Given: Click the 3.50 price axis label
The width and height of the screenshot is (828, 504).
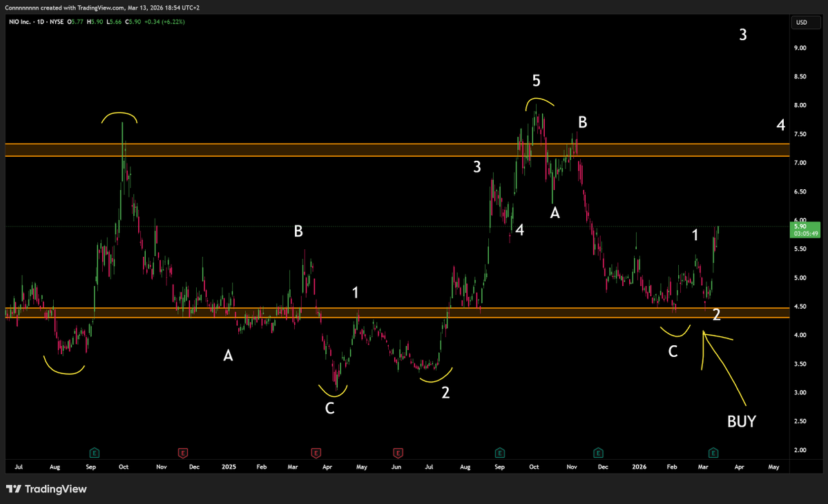Looking at the screenshot, I should (800, 364).
